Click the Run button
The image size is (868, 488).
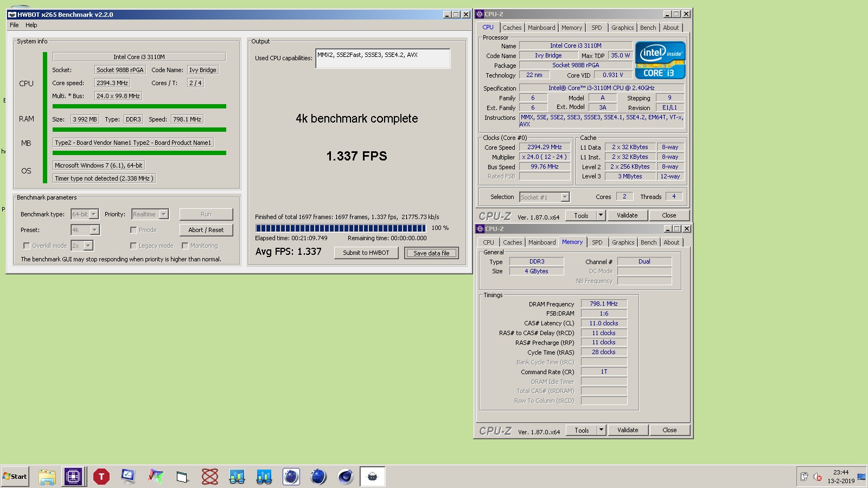(206, 214)
